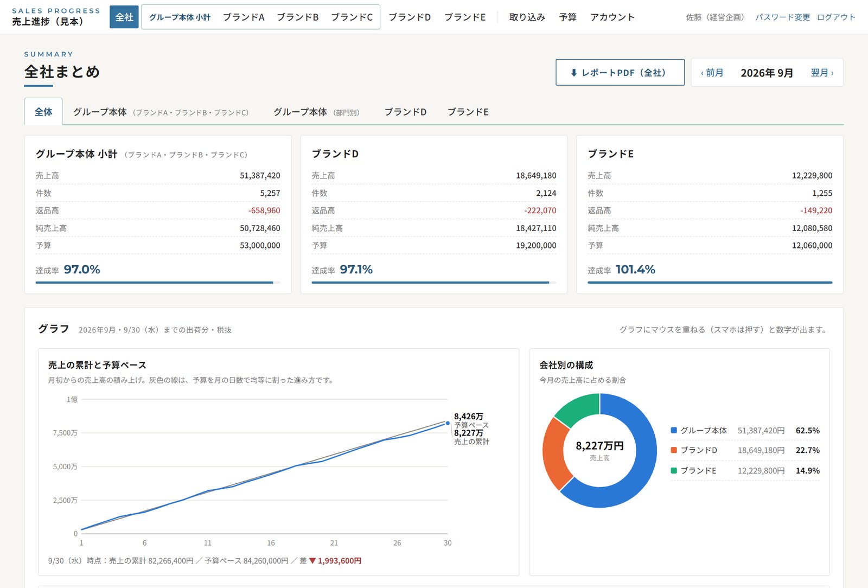Image resolution: width=868 pixels, height=588 pixels.
Task: Open ブランドA in top navigation
Action: tap(244, 17)
